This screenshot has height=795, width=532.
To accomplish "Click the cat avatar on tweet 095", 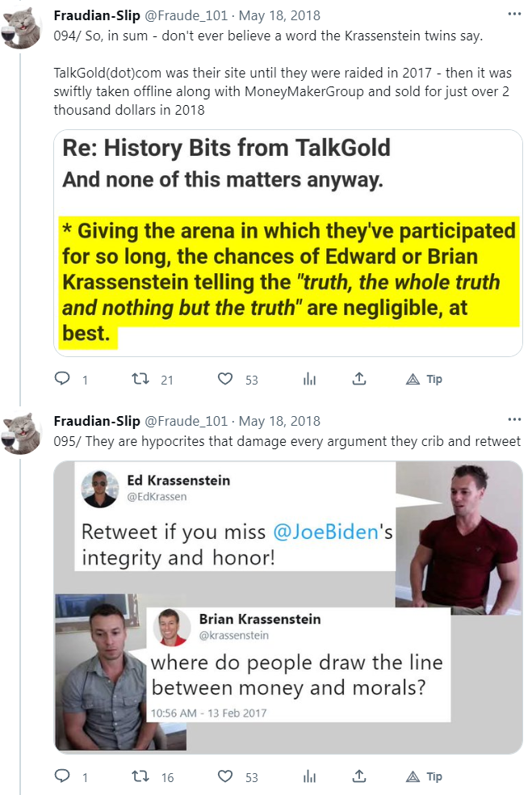I will click(23, 433).
